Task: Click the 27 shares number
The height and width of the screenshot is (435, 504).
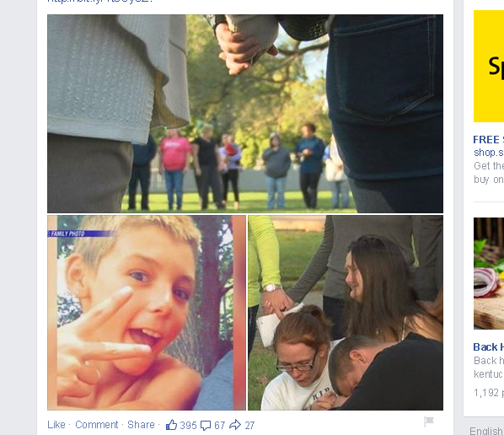Action: click(x=249, y=426)
